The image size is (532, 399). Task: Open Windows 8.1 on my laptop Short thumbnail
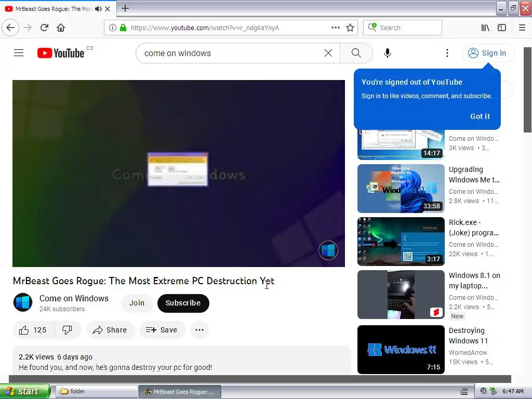(x=401, y=295)
